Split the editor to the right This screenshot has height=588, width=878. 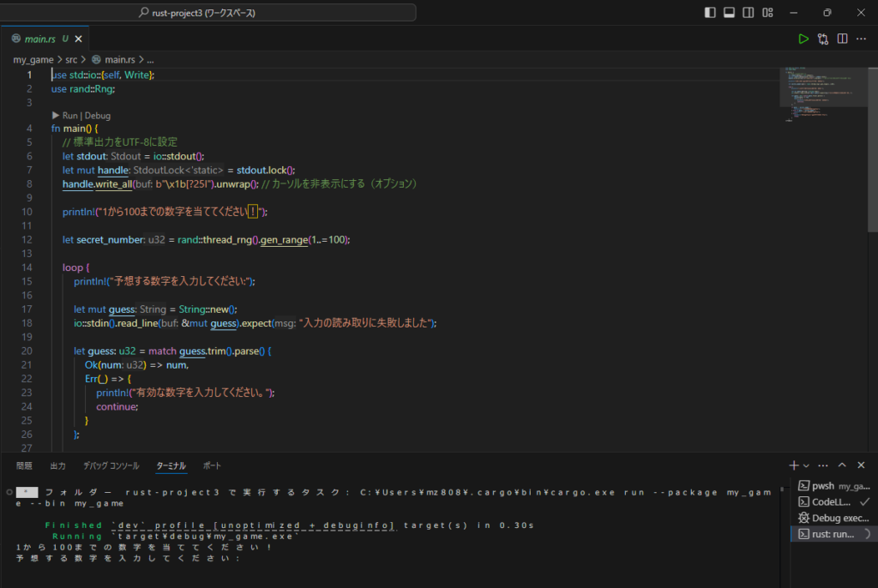point(842,39)
